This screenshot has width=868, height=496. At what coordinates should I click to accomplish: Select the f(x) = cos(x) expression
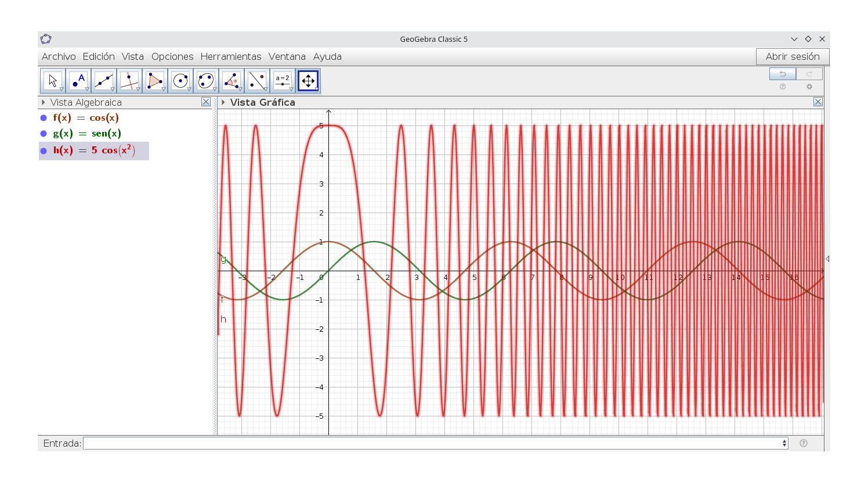(x=86, y=118)
